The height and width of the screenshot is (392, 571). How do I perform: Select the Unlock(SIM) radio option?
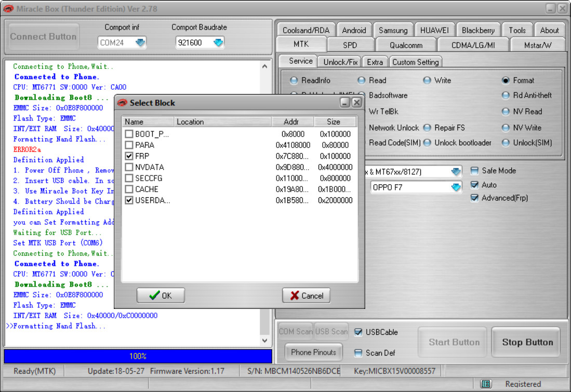(x=506, y=143)
